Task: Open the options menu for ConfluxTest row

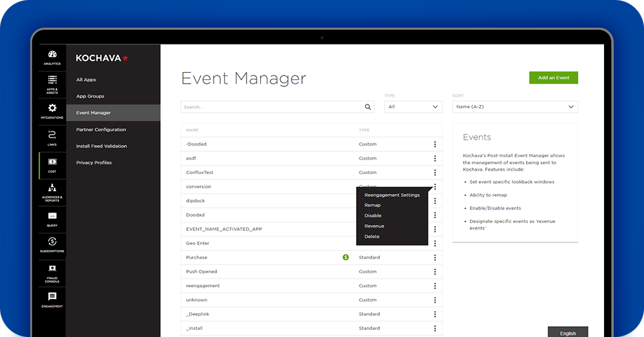Action: [x=435, y=173]
